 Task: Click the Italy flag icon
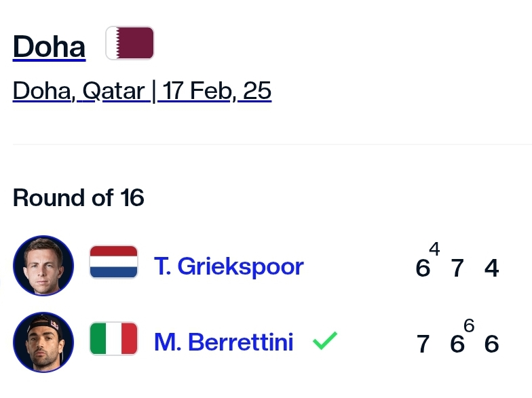[114, 338]
